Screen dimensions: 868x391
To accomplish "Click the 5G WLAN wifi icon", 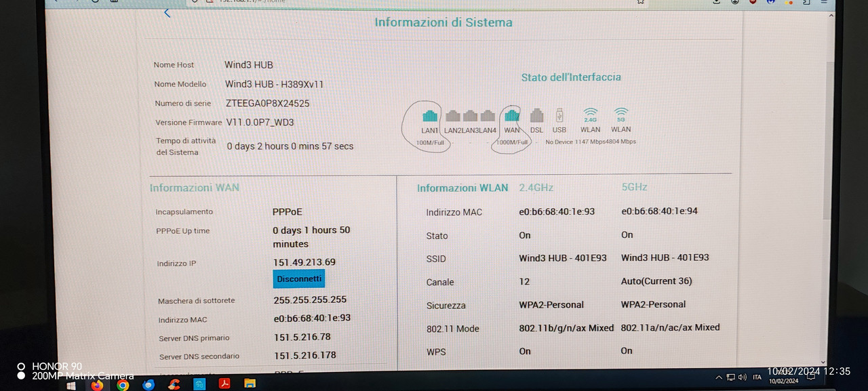I will click(620, 115).
